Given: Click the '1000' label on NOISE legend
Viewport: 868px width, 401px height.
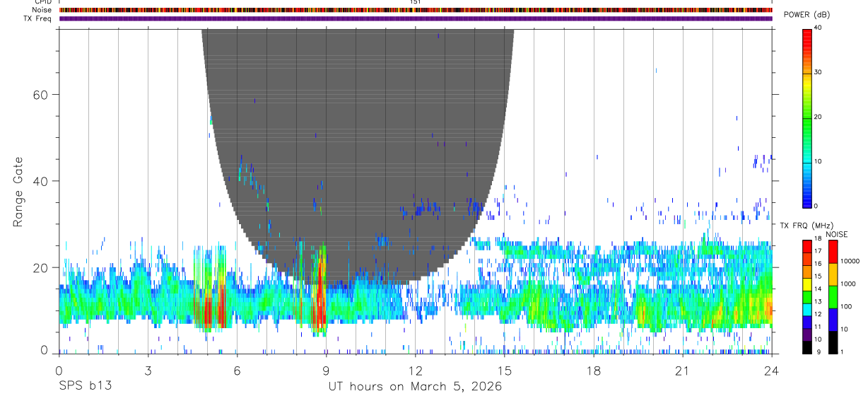Looking at the screenshot, I should point(848,285).
